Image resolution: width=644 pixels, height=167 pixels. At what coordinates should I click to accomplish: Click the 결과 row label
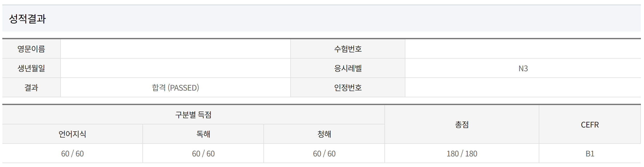[31, 88]
